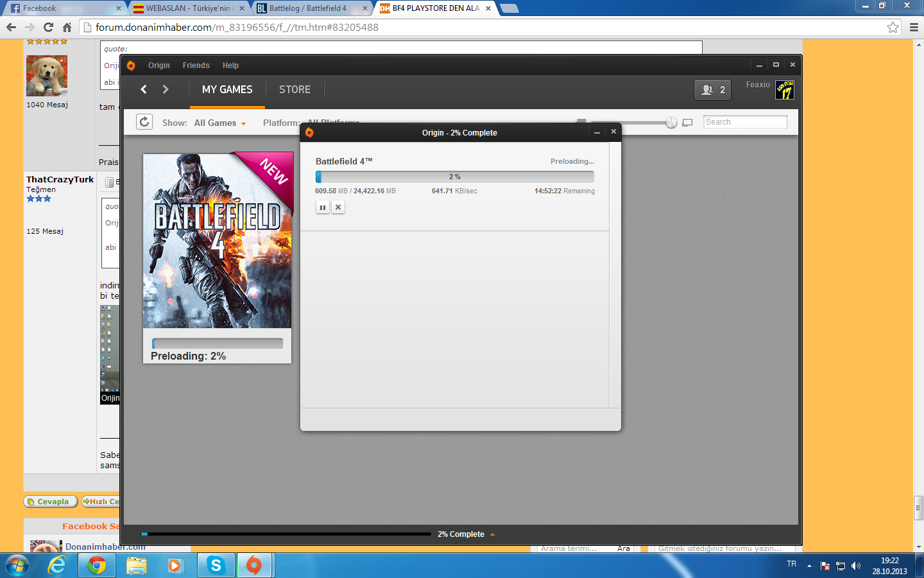The width and height of the screenshot is (924, 578).
Task: Click the Chrome back button
Action: tap(11, 27)
